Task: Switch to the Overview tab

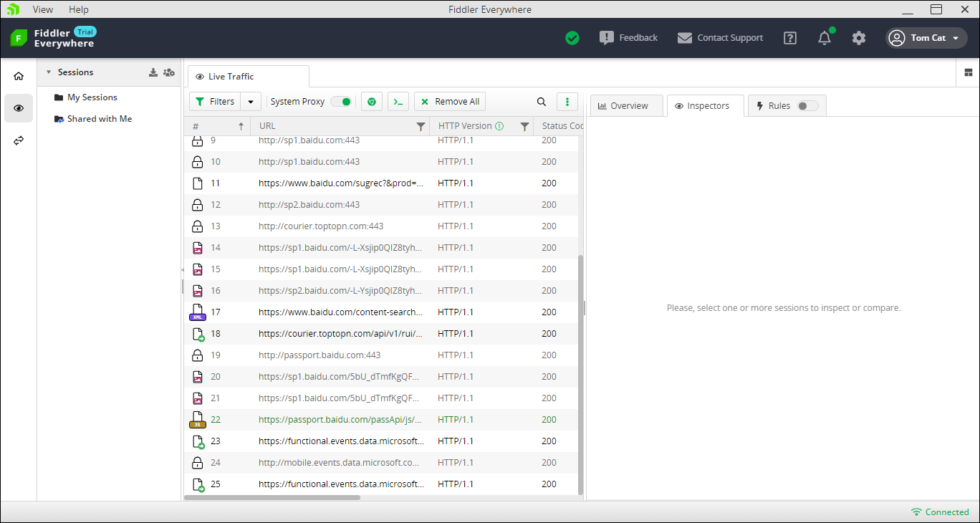Action: 623,106
